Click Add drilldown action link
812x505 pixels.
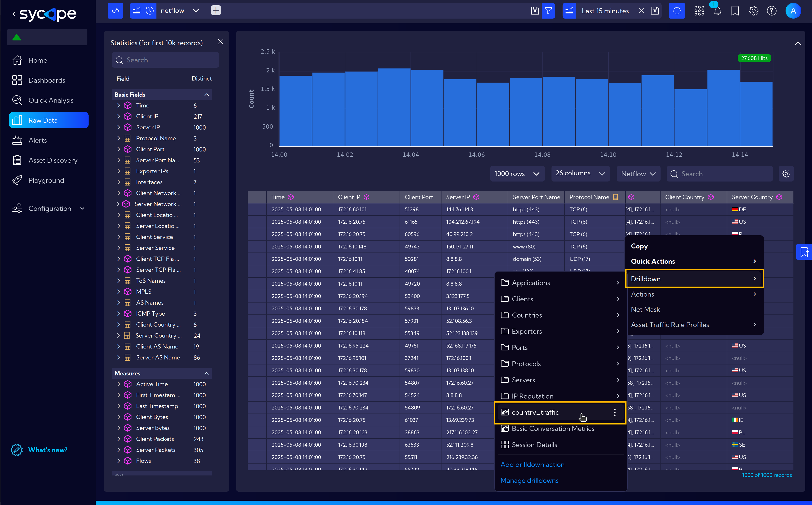point(532,465)
